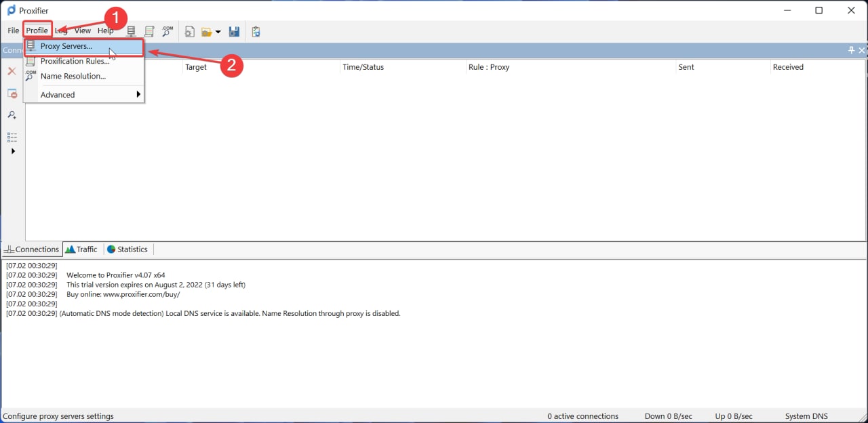Switch to the Traffic tab
Viewport: 868px width, 423px height.
[81, 249]
